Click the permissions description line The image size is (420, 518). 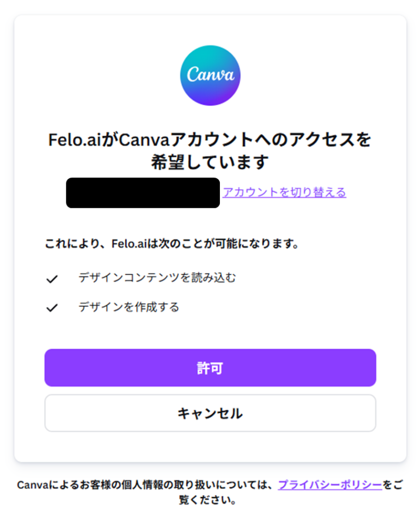click(171, 243)
